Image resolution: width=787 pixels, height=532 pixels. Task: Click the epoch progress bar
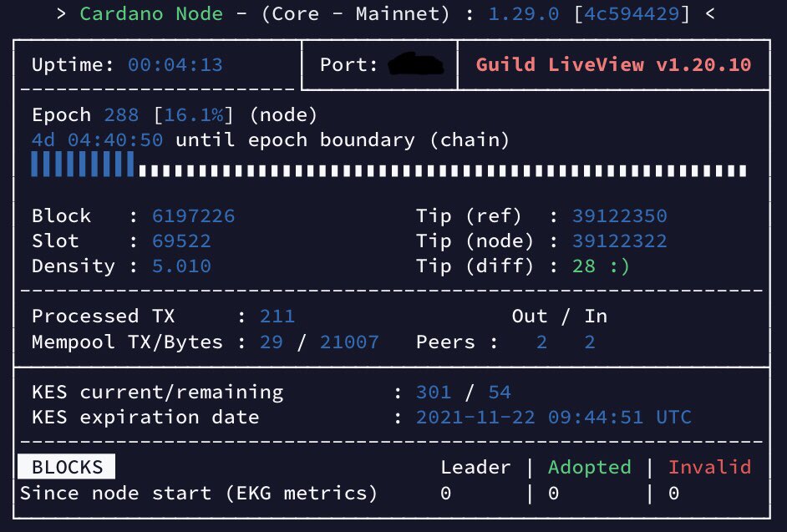389,165
